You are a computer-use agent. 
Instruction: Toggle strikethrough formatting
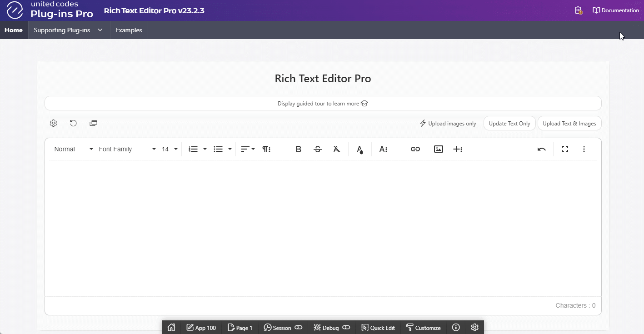coord(318,149)
